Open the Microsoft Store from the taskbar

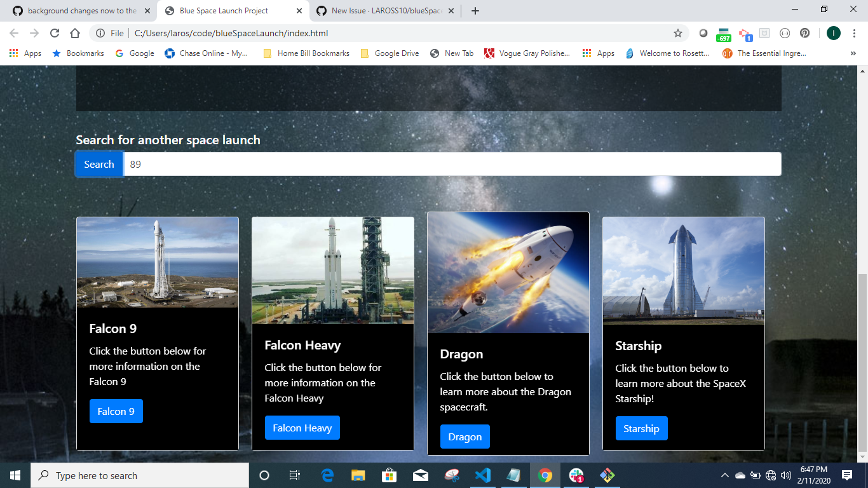389,475
